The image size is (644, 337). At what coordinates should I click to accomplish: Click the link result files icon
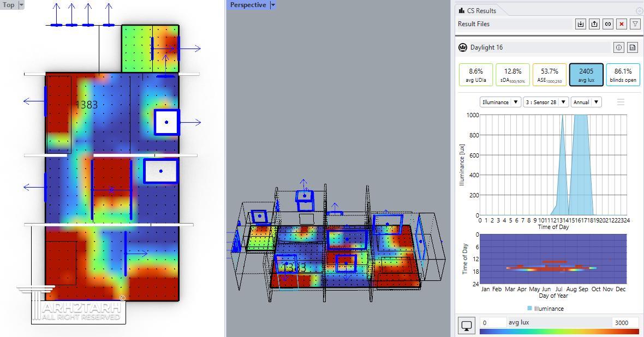(x=607, y=24)
